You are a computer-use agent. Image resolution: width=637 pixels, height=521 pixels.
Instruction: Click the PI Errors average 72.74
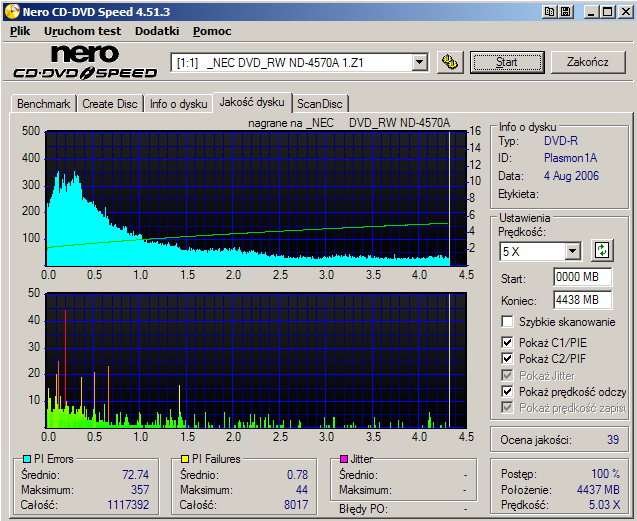tap(136, 475)
